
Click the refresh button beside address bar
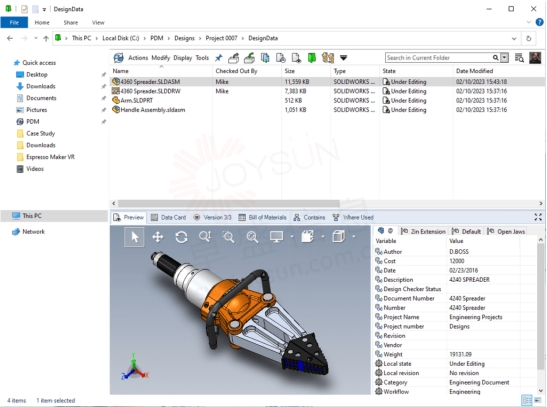click(x=529, y=38)
